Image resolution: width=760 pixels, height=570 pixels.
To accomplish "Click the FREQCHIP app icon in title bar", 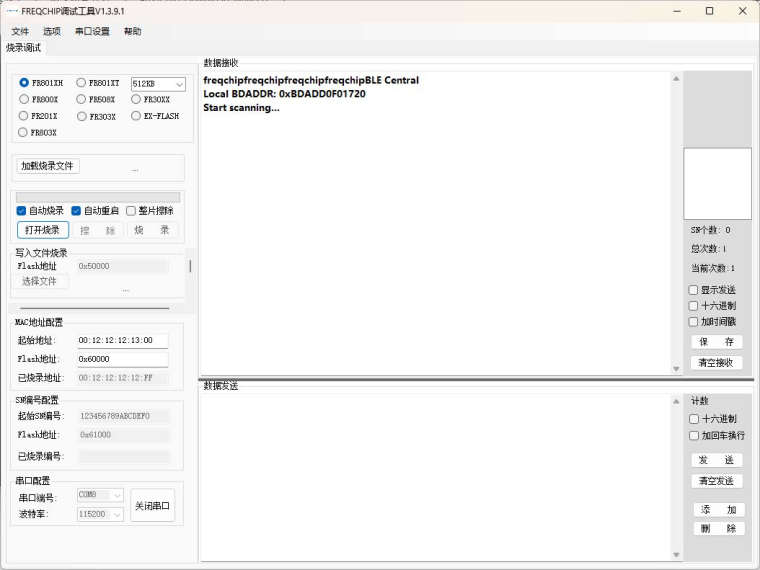I will pyautogui.click(x=12, y=11).
